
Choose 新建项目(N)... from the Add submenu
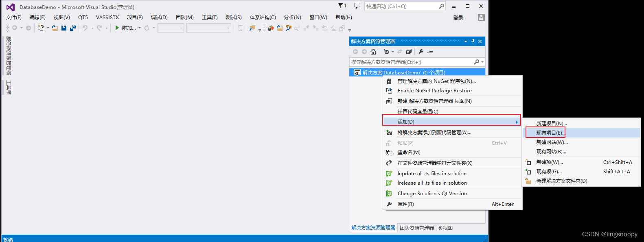[581, 124]
